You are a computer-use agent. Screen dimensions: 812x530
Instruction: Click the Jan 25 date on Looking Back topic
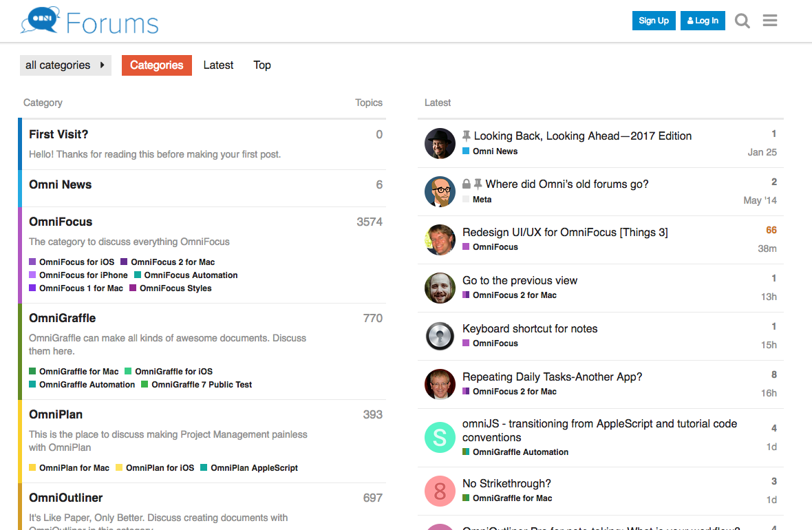[762, 152]
